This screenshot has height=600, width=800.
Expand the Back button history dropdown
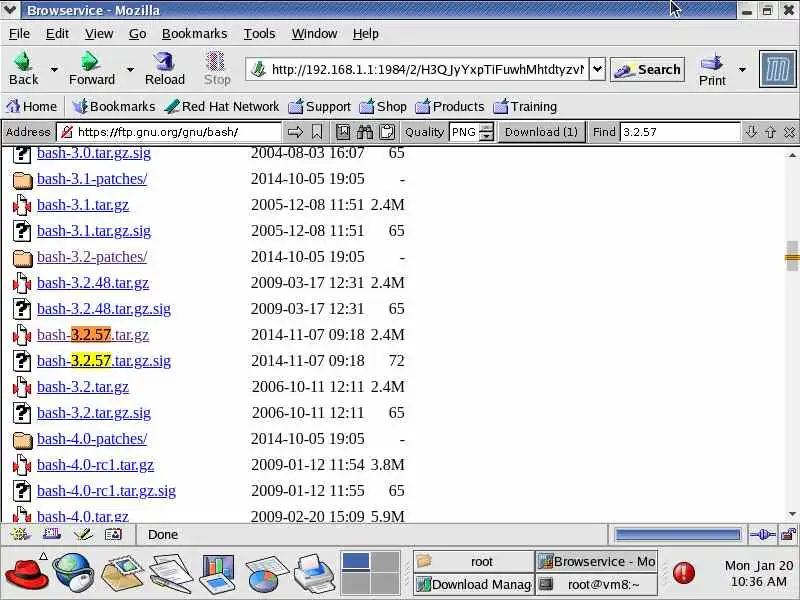pyautogui.click(x=54, y=69)
